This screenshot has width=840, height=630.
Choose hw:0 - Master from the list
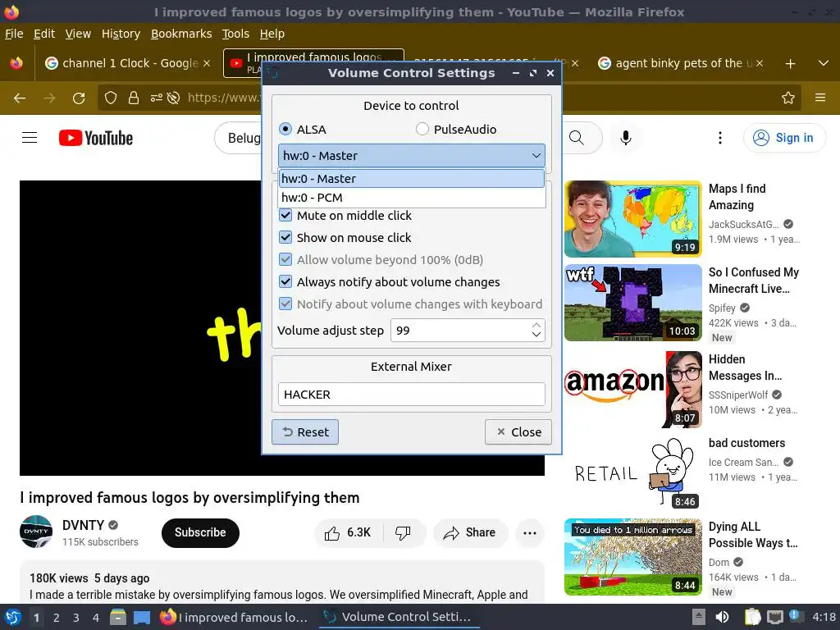(x=412, y=178)
